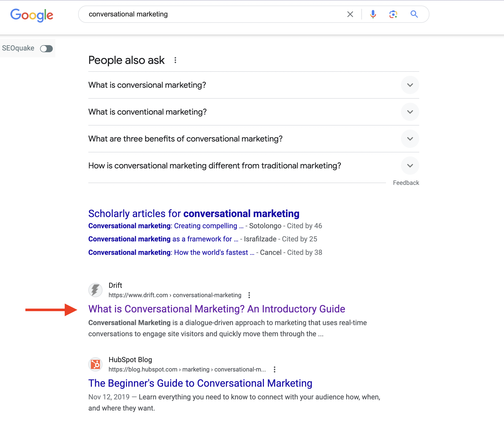Image resolution: width=504 pixels, height=425 pixels.
Task: Click the Drift result description snippet
Action: [227, 328]
